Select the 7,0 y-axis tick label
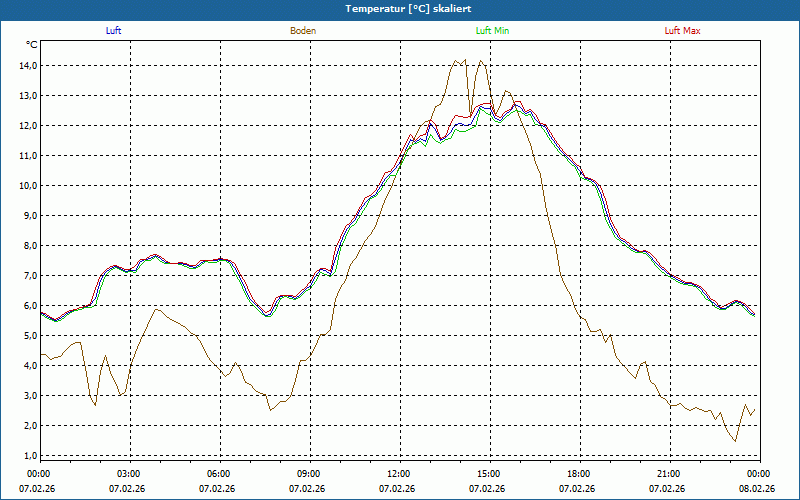 (29, 276)
